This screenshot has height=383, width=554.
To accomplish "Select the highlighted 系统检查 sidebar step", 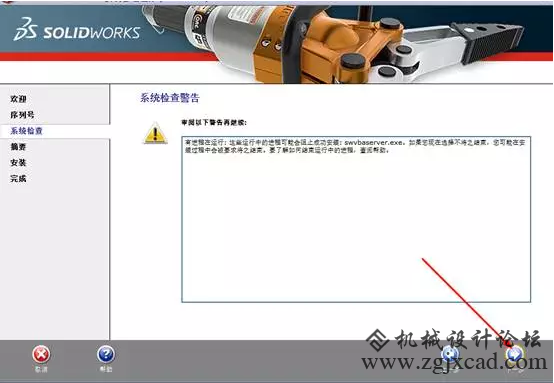I will pyautogui.click(x=26, y=131).
